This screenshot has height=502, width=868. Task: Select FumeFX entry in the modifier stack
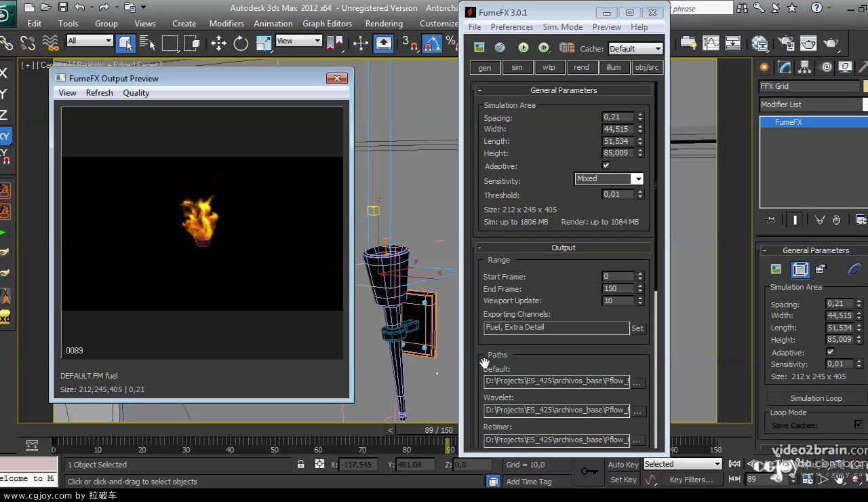(x=814, y=122)
